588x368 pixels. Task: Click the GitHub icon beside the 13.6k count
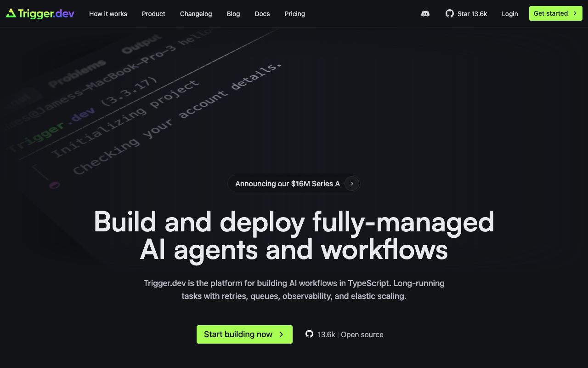click(x=309, y=334)
